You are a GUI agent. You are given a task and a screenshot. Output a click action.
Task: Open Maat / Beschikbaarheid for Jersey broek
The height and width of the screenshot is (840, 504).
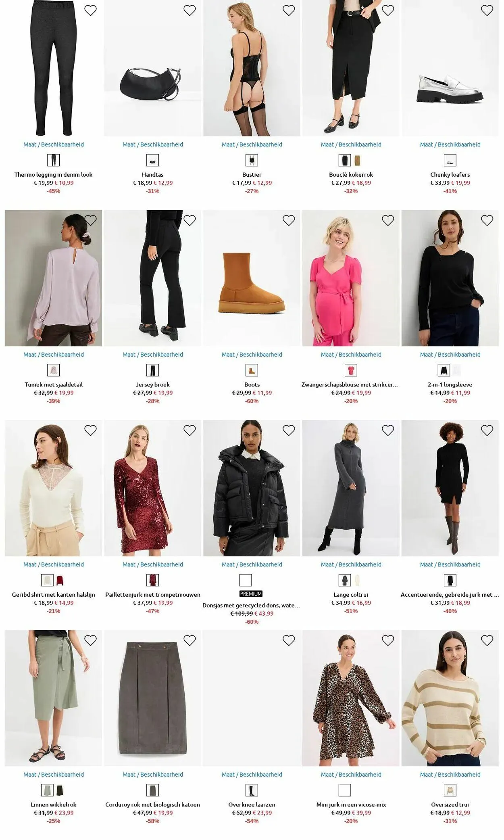point(153,355)
